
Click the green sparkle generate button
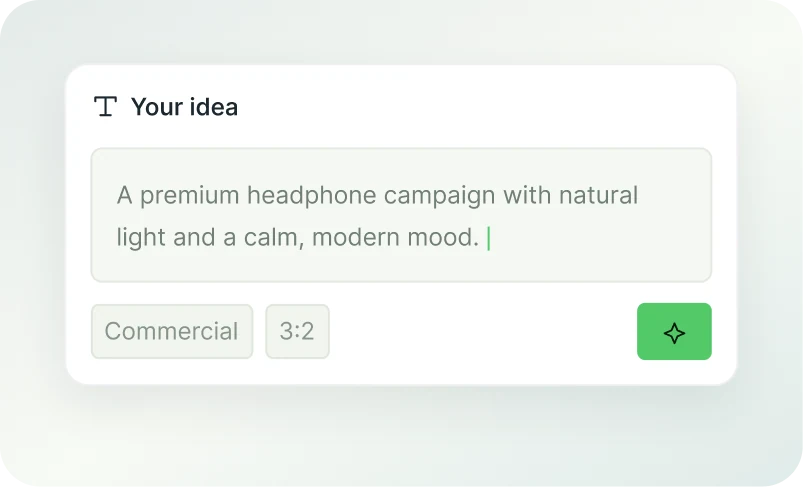click(674, 331)
